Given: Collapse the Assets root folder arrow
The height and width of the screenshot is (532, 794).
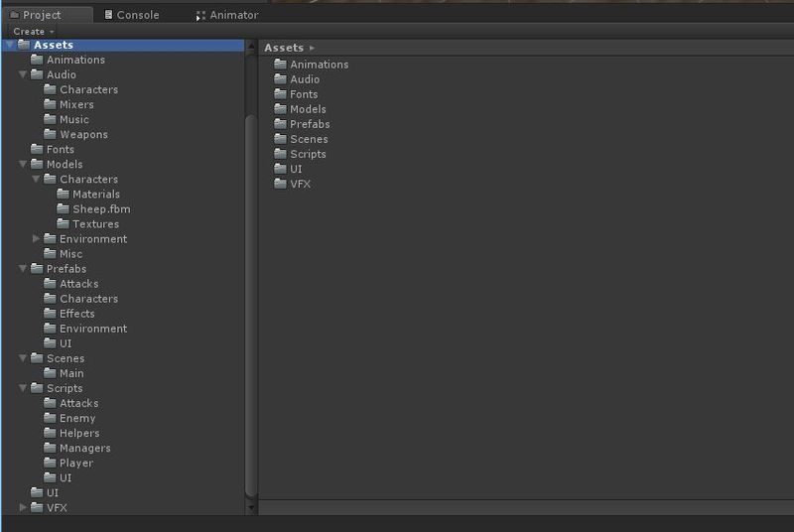Looking at the screenshot, I should (x=10, y=45).
